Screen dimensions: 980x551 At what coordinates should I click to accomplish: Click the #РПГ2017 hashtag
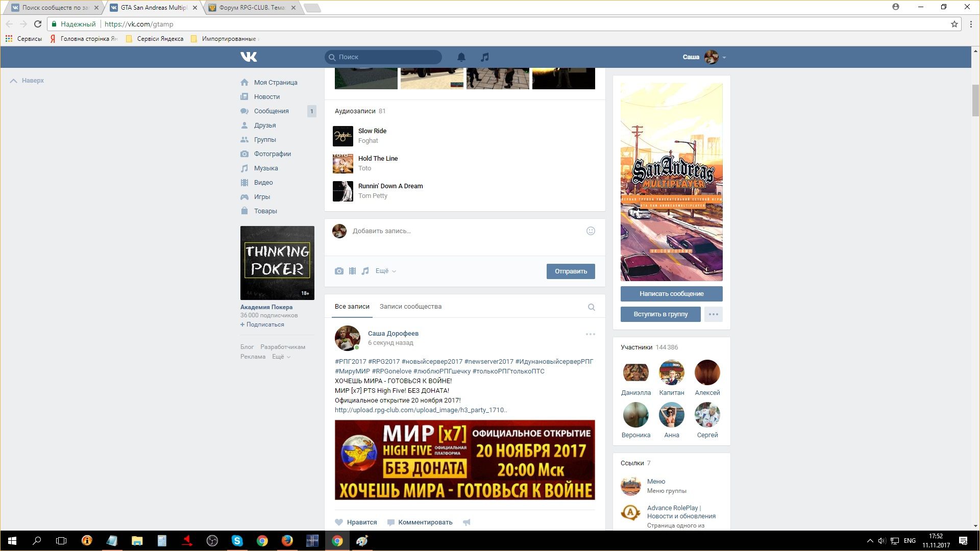pyautogui.click(x=350, y=361)
